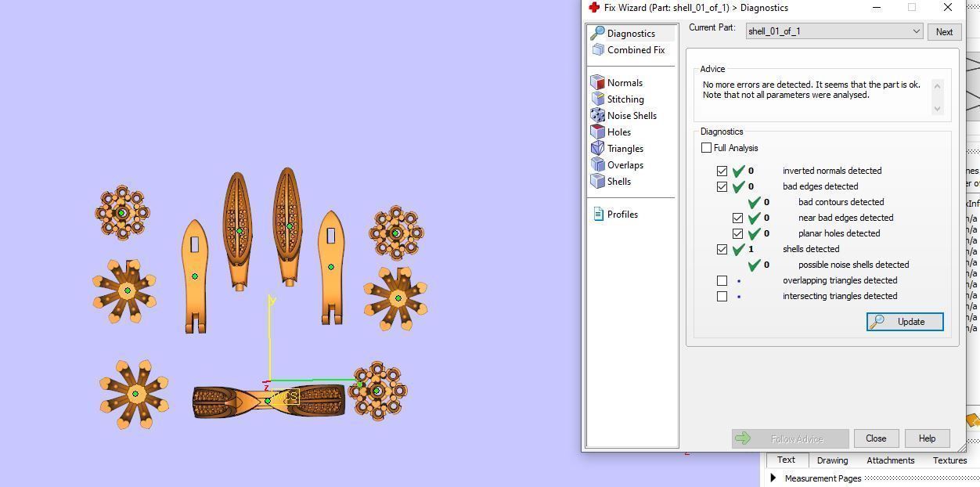Close the Fix Wizard via Close button
The width and height of the screenshot is (980, 487).
pos(876,438)
